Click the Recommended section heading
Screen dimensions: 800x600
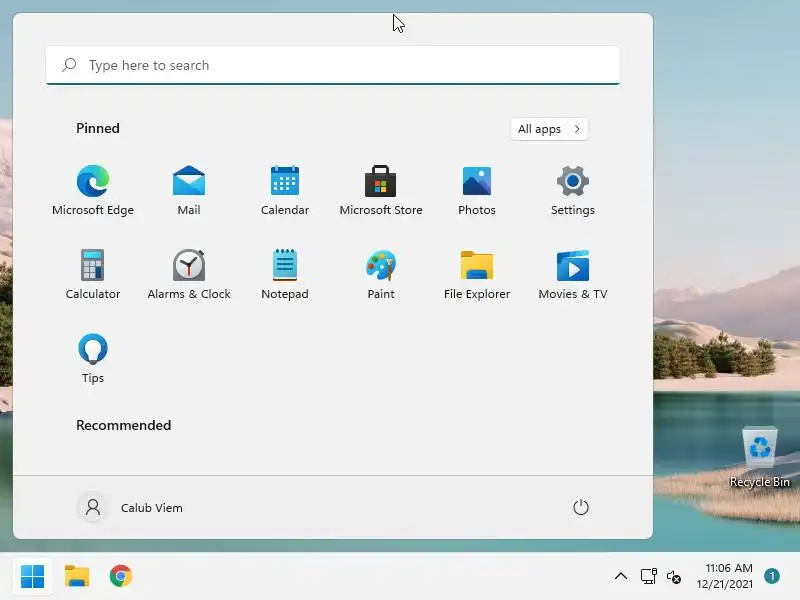(123, 425)
